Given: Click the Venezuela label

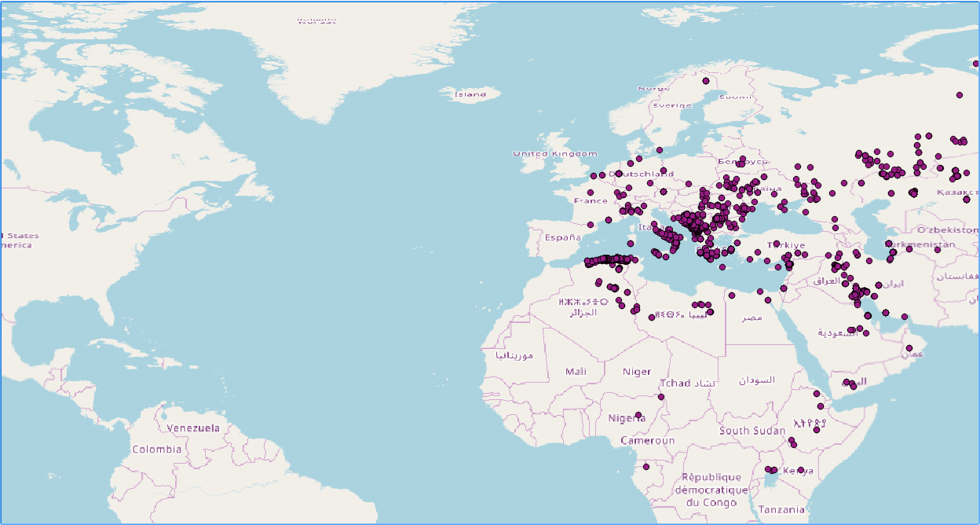Looking at the screenshot, I should tap(193, 428).
